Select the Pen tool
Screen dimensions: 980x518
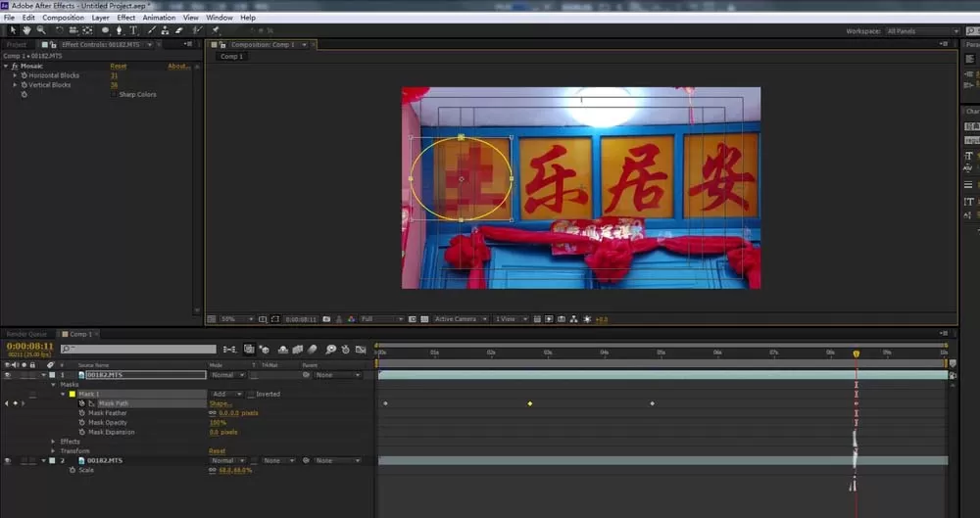(x=119, y=30)
